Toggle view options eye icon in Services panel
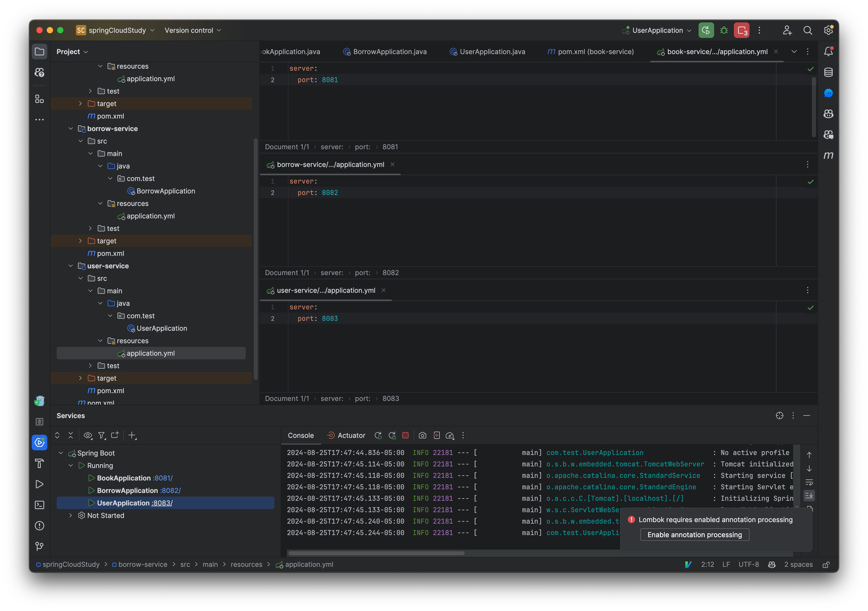The width and height of the screenshot is (868, 611). tap(88, 435)
